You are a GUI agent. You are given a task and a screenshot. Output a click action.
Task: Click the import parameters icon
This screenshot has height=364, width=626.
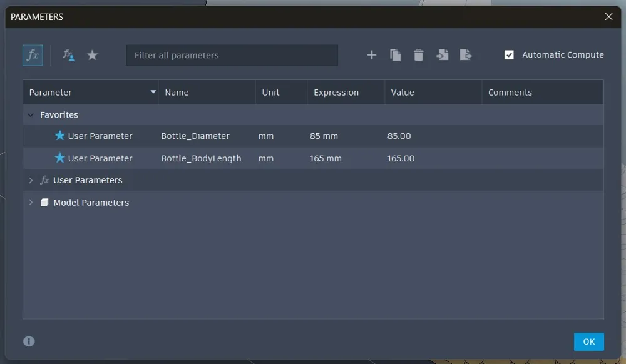(443, 55)
